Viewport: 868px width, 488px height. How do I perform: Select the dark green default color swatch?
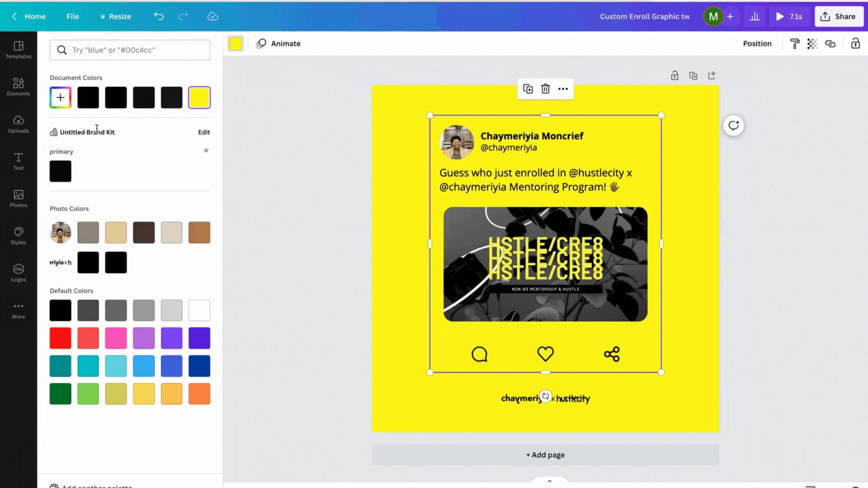click(x=60, y=394)
